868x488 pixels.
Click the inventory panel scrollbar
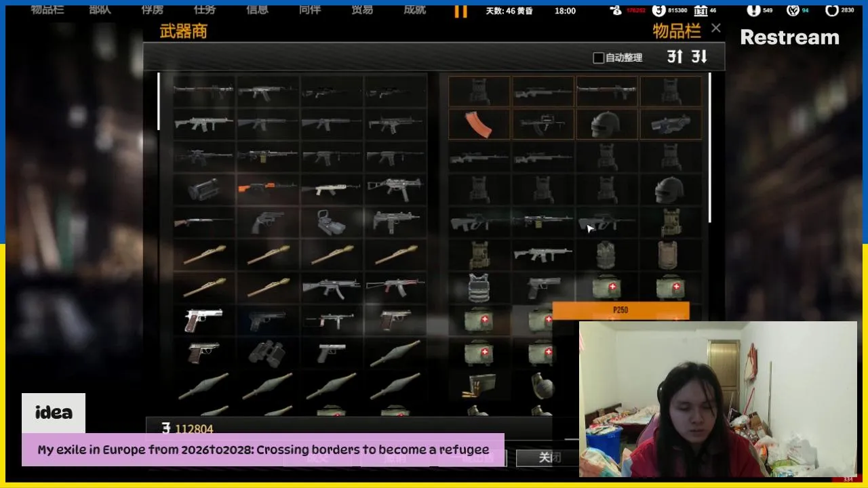click(x=710, y=148)
